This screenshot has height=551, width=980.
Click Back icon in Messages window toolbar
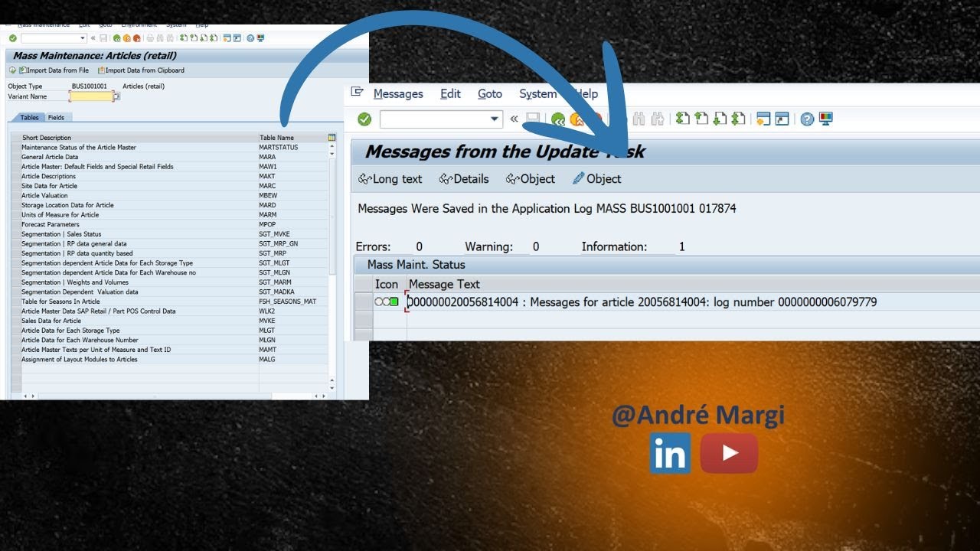tap(559, 119)
